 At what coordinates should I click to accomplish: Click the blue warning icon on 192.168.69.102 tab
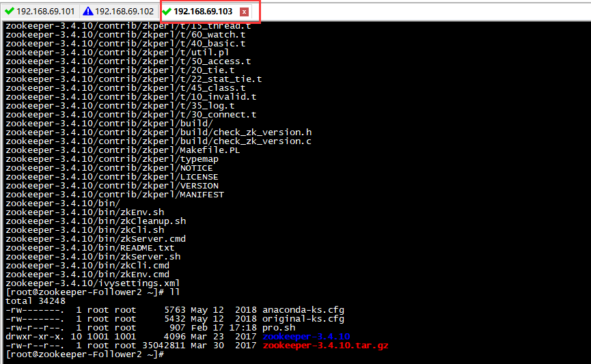88,12
